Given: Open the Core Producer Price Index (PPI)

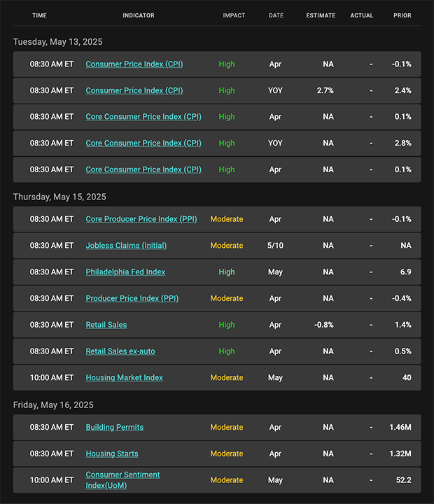Looking at the screenshot, I should (141, 219).
